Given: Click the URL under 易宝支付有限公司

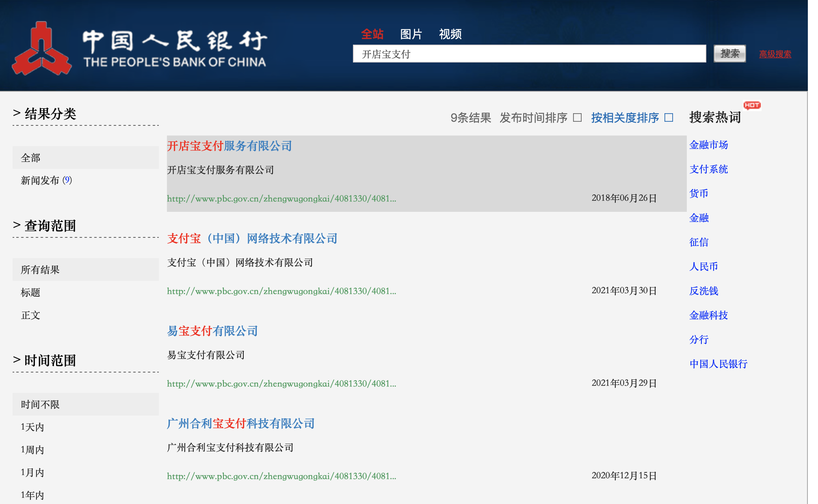Looking at the screenshot, I should pos(281,383).
